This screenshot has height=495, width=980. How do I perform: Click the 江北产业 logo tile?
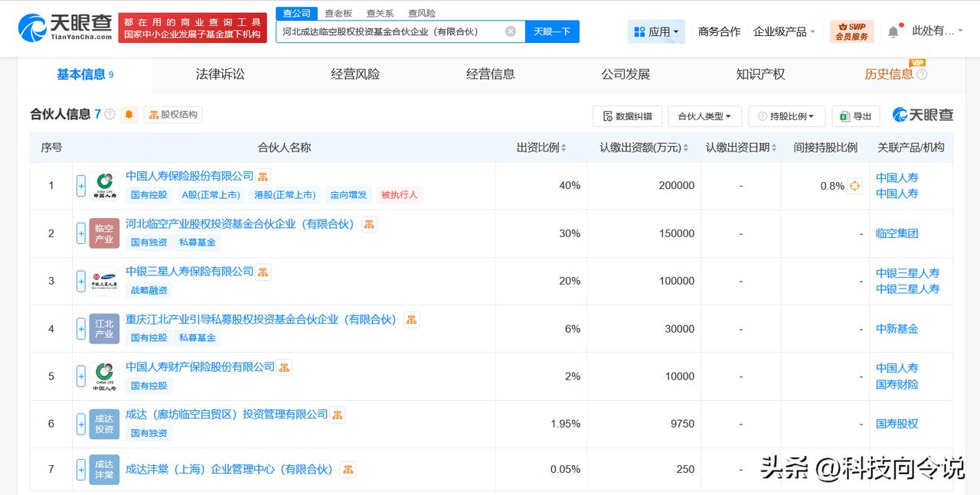coord(104,329)
